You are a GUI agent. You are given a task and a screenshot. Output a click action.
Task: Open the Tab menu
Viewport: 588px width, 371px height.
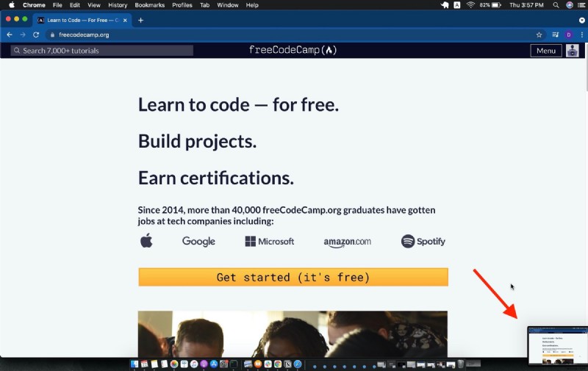tap(204, 5)
